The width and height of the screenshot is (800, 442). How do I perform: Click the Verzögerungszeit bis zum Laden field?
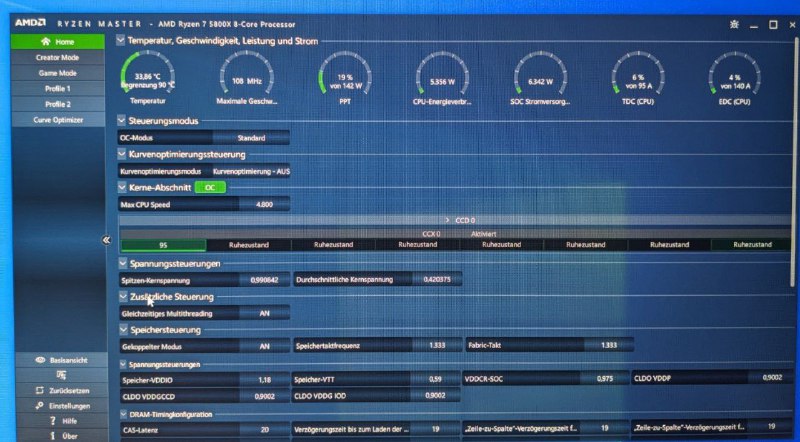pyautogui.click(x=376, y=429)
